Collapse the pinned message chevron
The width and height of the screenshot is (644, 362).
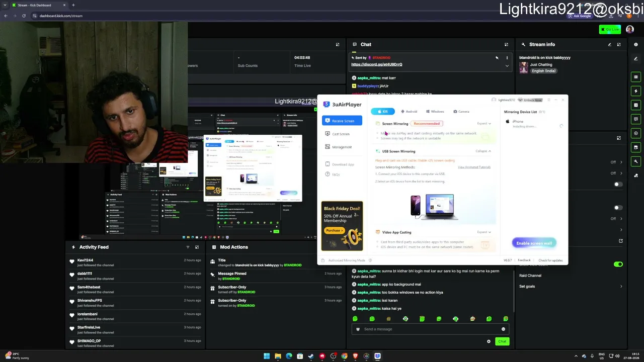(507, 66)
